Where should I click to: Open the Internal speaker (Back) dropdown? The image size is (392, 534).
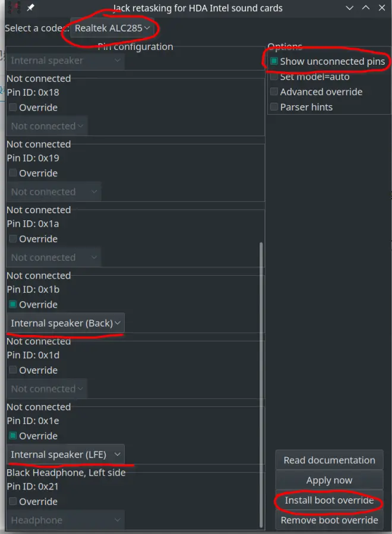tap(65, 323)
